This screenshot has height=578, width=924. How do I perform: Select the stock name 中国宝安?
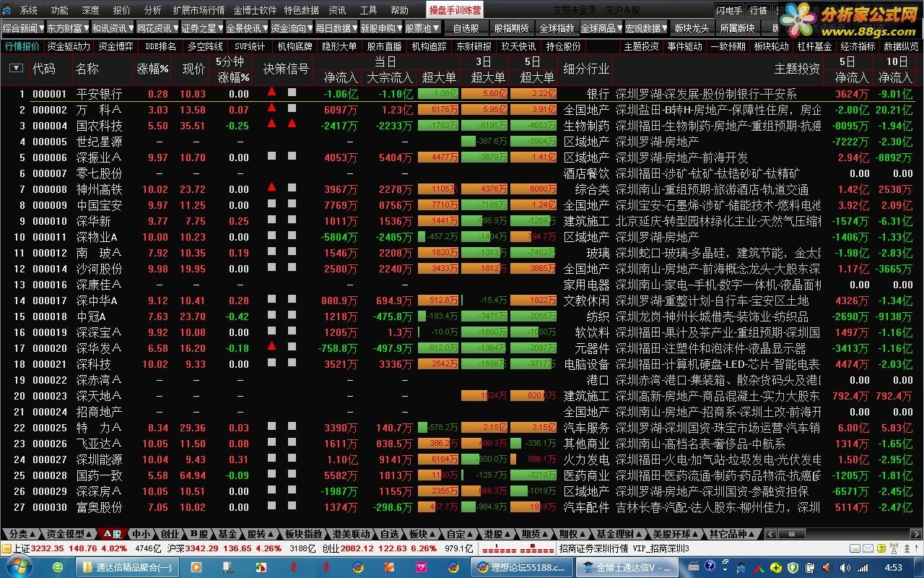point(99,205)
